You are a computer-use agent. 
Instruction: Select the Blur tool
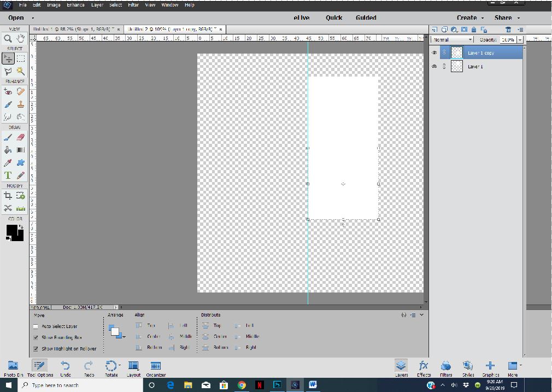[8, 117]
